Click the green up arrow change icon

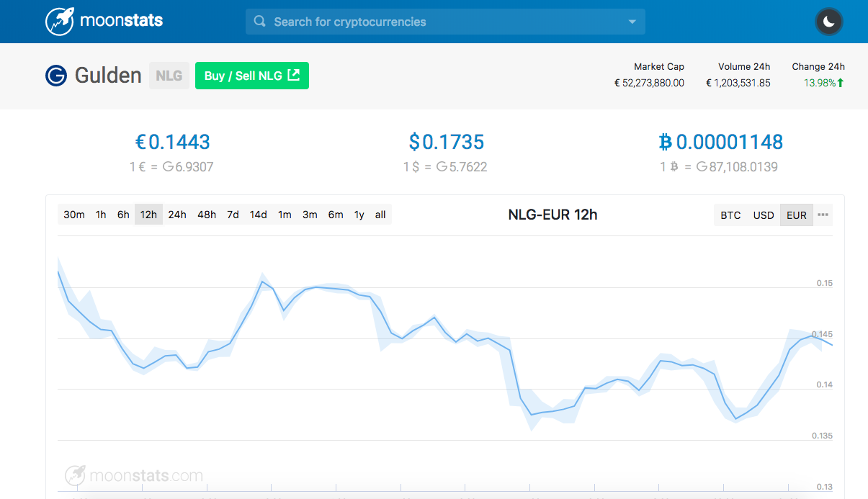(841, 83)
